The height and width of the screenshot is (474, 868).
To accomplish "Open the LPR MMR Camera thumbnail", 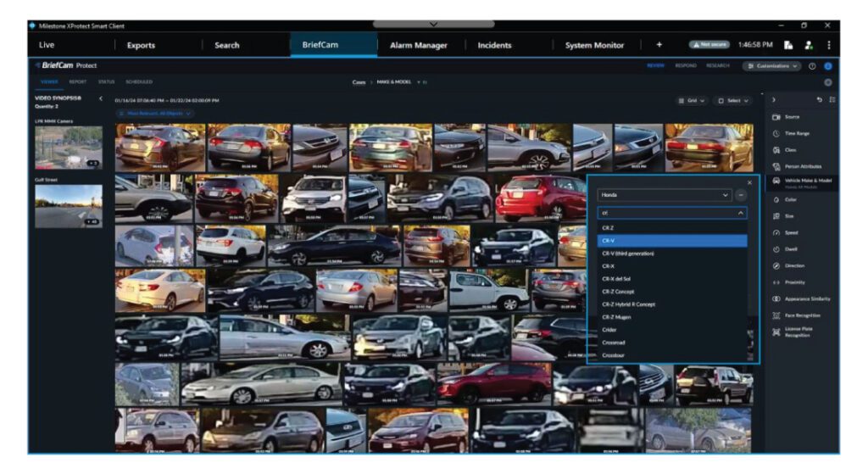I will pos(69,148).
